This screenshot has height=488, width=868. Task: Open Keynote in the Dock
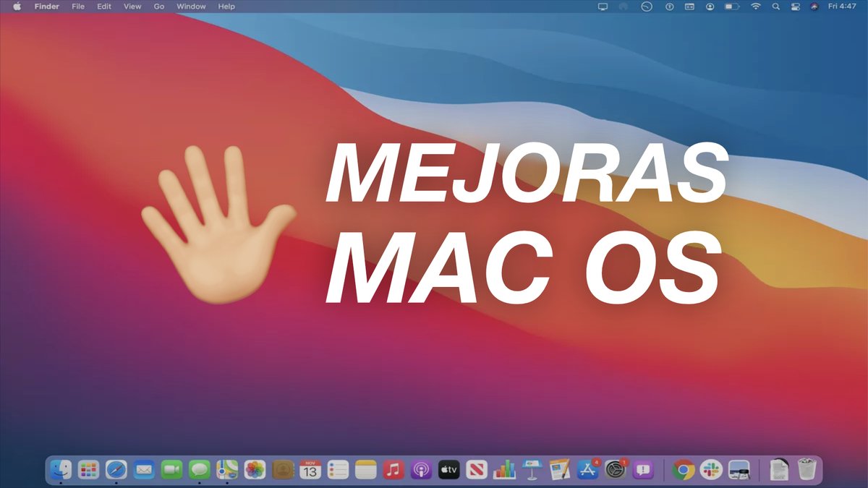click(x=532, y=470)
